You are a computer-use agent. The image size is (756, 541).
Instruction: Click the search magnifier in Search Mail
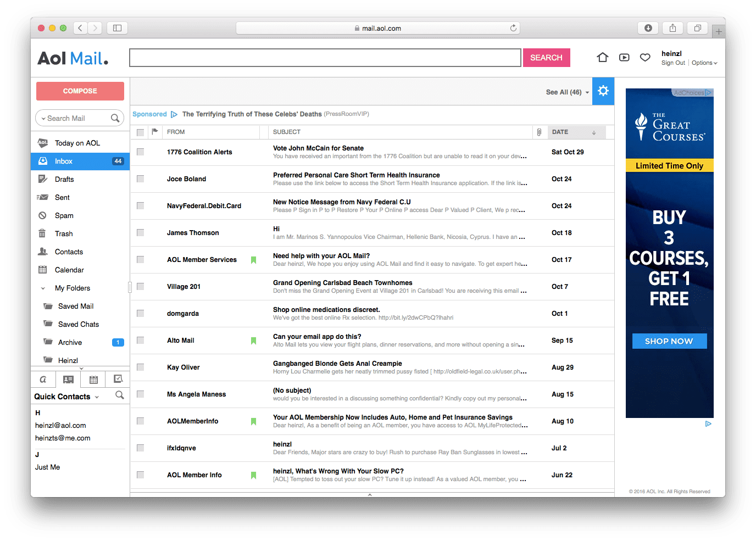115,118
